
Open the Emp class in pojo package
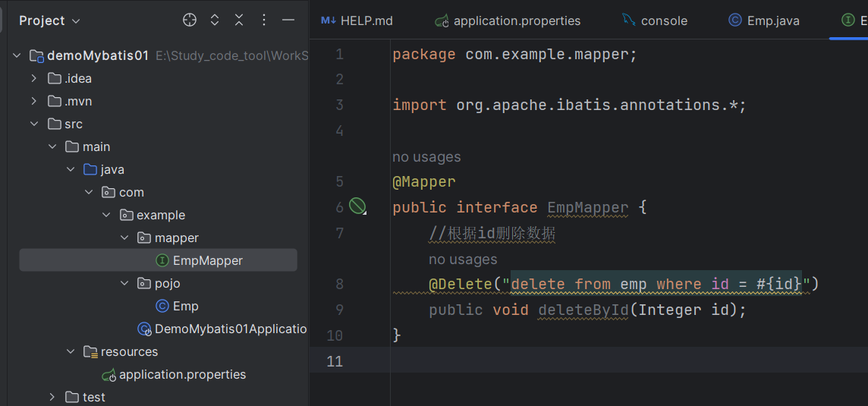[x=185, y=306]
